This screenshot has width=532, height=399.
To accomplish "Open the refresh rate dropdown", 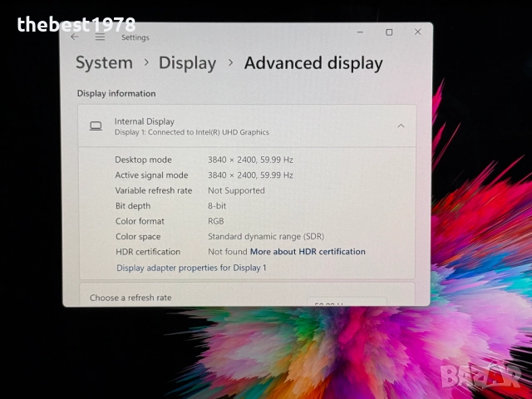I will [x=346, y=303].
